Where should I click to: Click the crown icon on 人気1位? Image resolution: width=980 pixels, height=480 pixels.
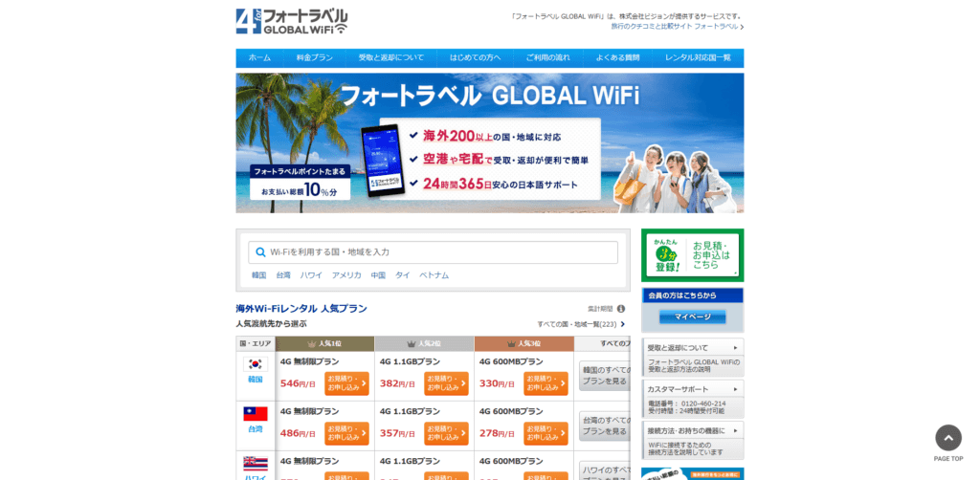tap(312, 344)
